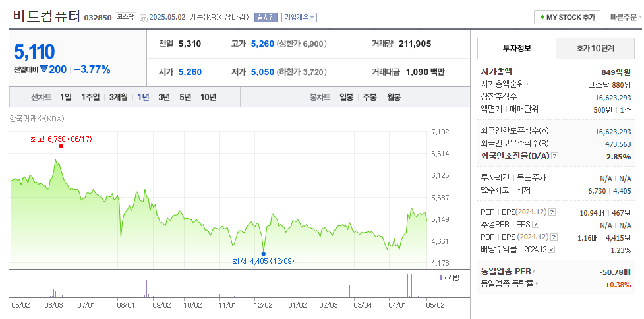Click the blue down-triangle next to 200
The width and height of the screenshot is (644, 319).
point(44,70)
